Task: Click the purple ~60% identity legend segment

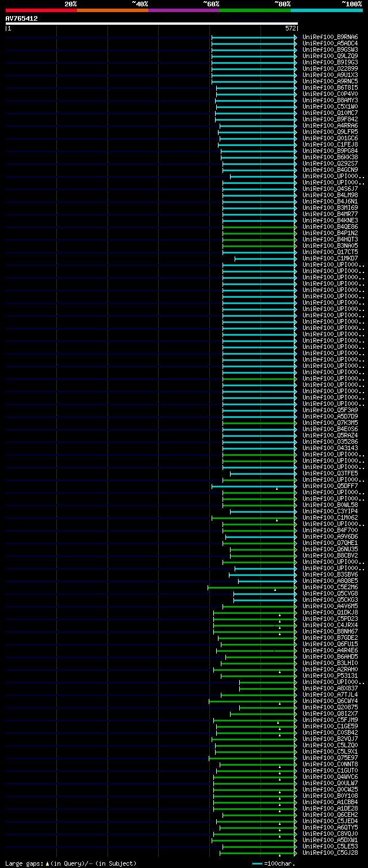Action: pyautogui.click(x=184, y=10)
